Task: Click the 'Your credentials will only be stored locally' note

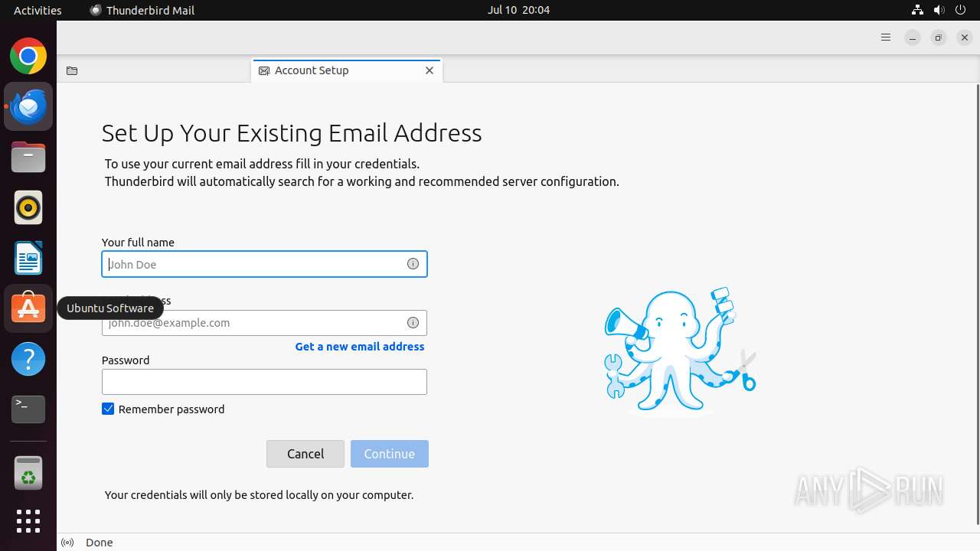Action: (259, 495)
